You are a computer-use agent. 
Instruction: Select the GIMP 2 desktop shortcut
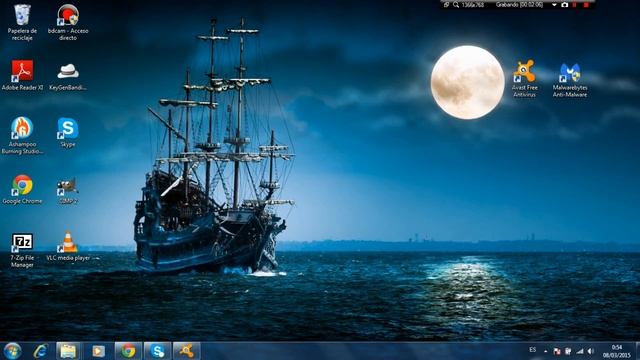click(68, 190)
